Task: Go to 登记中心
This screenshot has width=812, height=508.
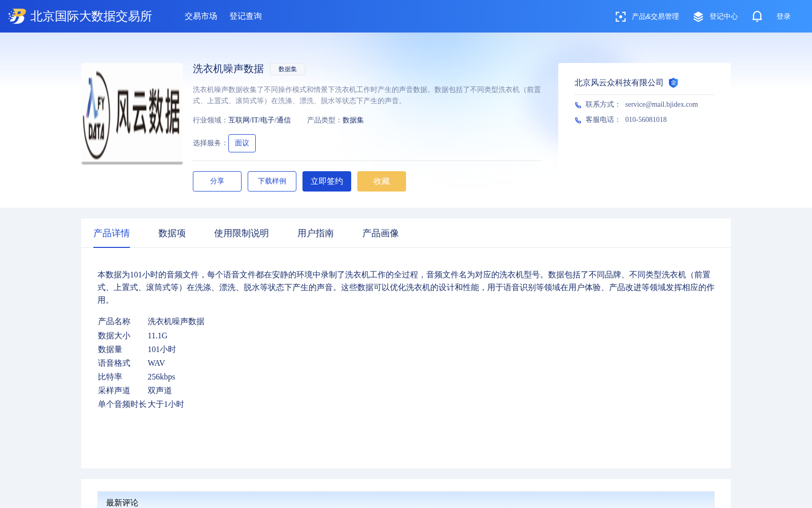Action: [x=724, y=17]
